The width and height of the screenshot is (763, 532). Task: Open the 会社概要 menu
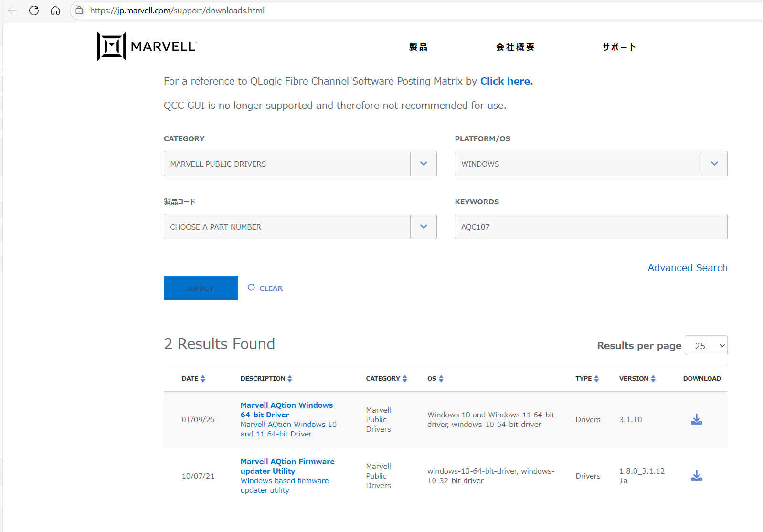(x=515, y=47)
